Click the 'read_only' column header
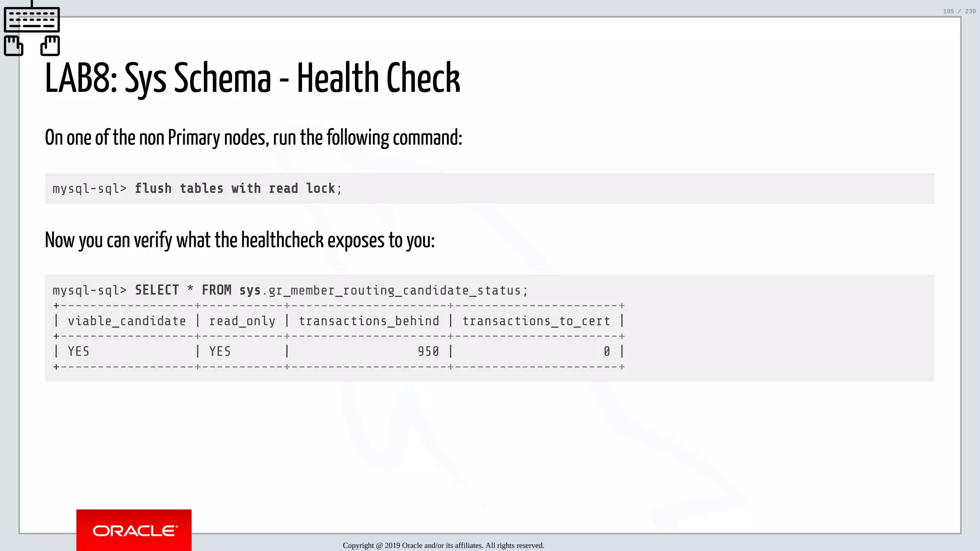 pyautogui.click(x=242, y=321)
